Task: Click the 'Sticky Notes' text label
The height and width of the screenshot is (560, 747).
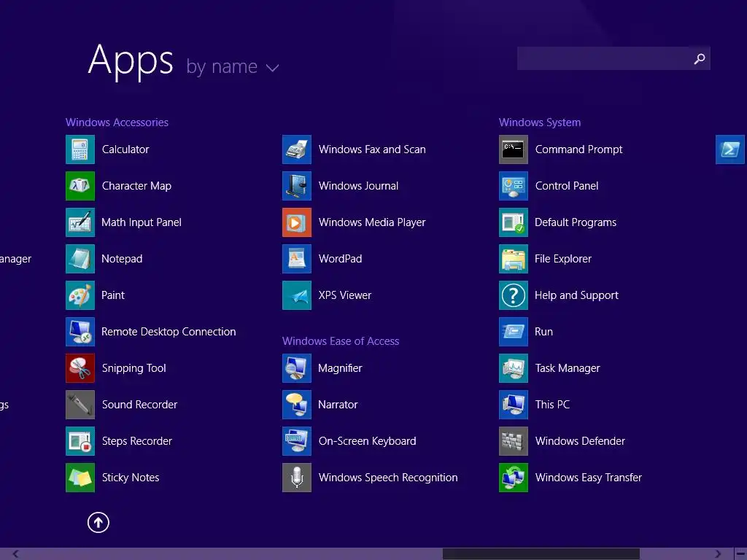Action: point(131,478)
